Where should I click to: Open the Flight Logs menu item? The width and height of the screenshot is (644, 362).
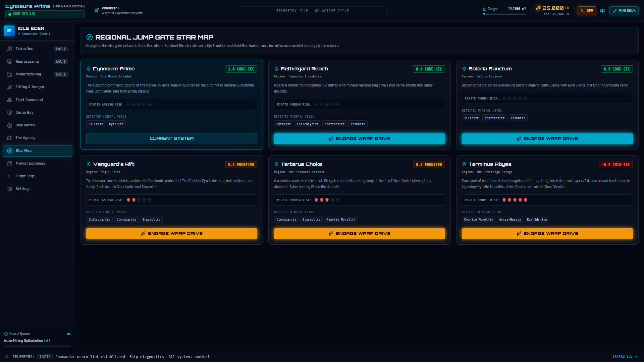click(x=37, y=176)
